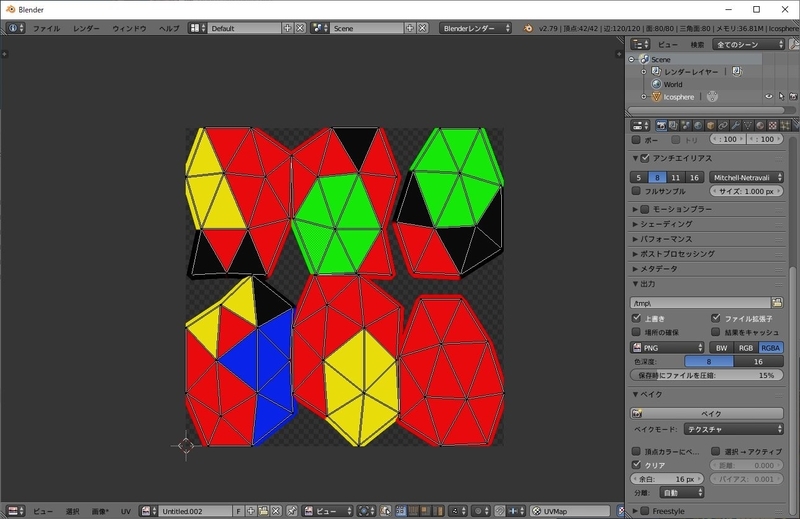Open image file using folder icon
This screenshot has width=800, height=519.
click(263, 511)
